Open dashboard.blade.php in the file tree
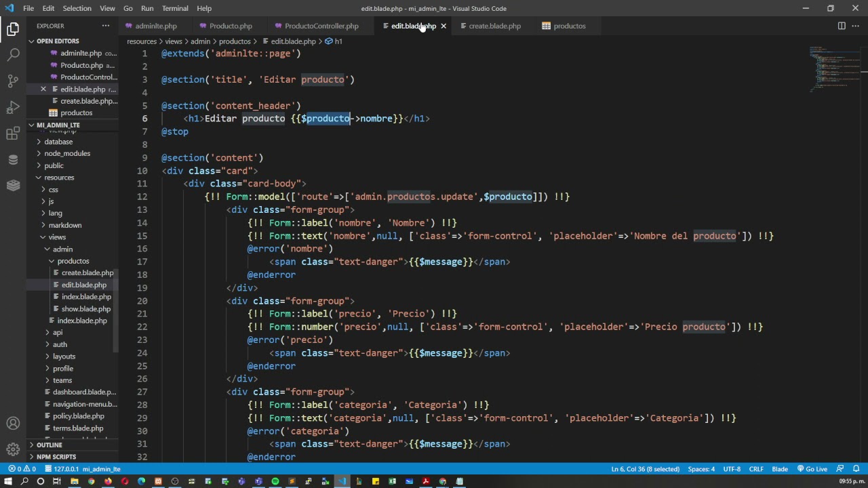Image resolution: width=868 pixels, height=488 pixels. click(x=84, y=392)
